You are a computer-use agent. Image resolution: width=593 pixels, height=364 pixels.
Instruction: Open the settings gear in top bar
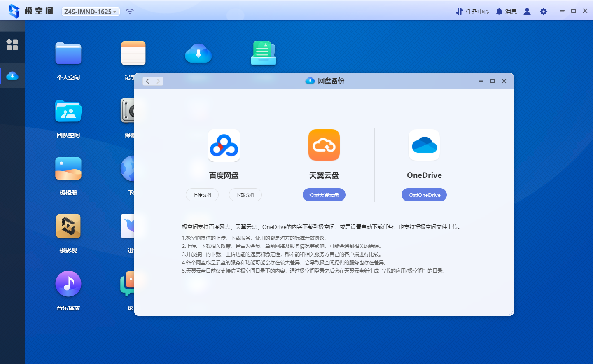pos(544,12)
